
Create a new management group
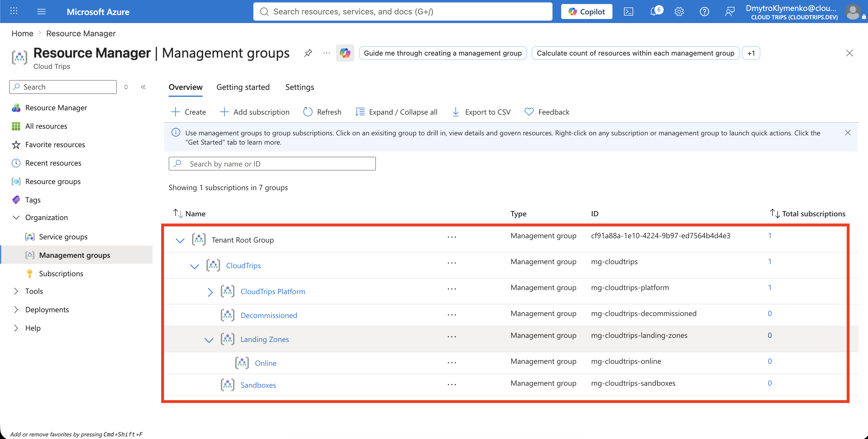pos(188,112)
